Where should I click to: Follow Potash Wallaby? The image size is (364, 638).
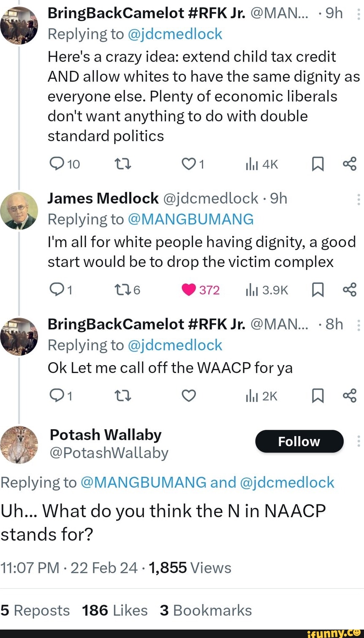299,441
